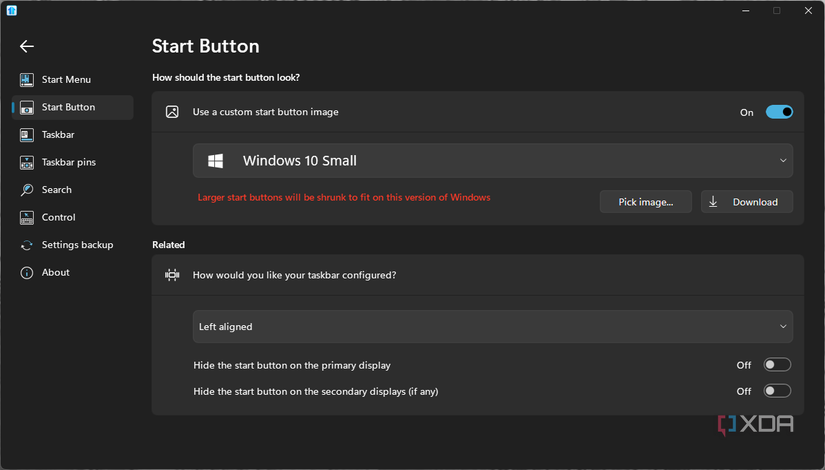
Task: Click 'How should the start button look?' text
Action: tap(226, 78)
